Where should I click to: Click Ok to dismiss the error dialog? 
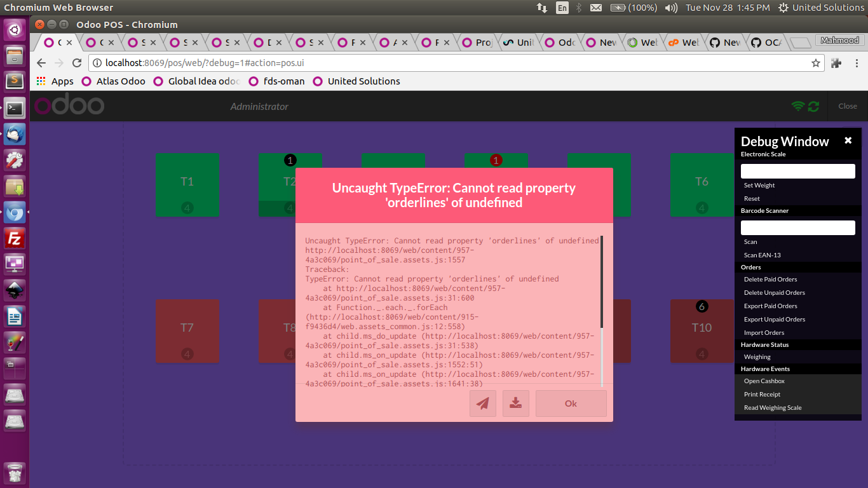pos(570,403)
